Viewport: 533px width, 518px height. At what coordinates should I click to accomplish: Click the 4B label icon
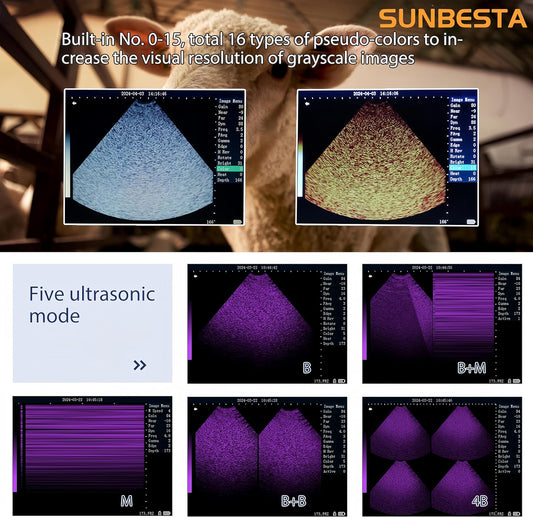pos(480,501)
